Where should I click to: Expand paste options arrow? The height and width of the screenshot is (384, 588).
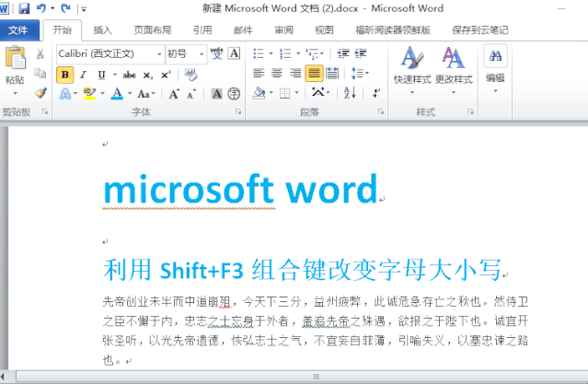pyautogui.click(x=15, y=93)
